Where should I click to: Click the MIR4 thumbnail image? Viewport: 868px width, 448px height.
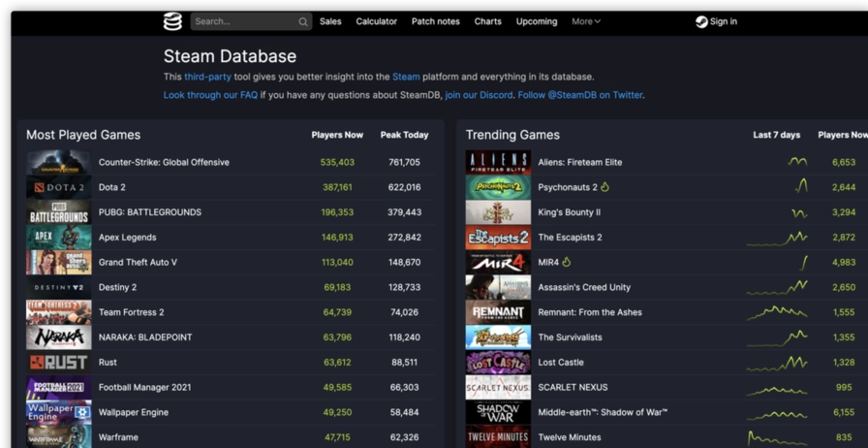click(x=498, y=262)
